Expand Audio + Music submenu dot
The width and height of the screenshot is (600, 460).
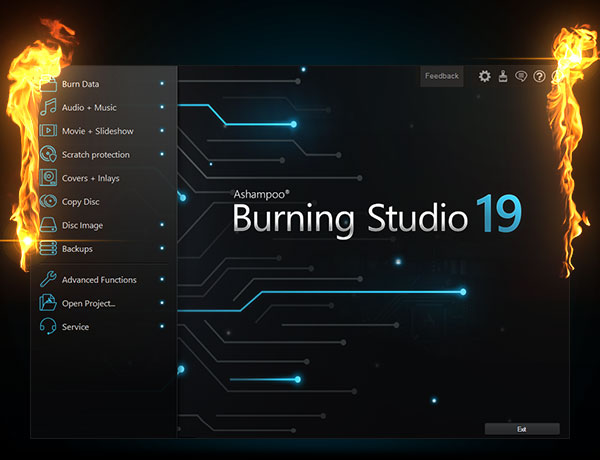(162, 107)
